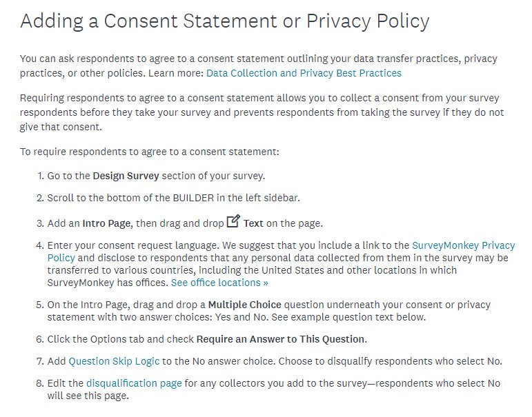Viewport: 532px width, 417px height.
Task: Click the bold Text label beside pencil icon
Action: pos(253,223)
